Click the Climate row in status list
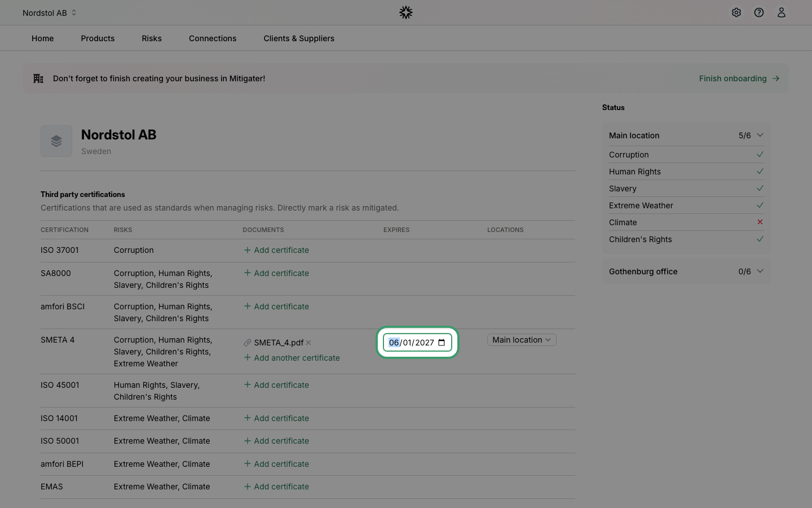The height and width of the screenshot is (508, 812). 686,222
